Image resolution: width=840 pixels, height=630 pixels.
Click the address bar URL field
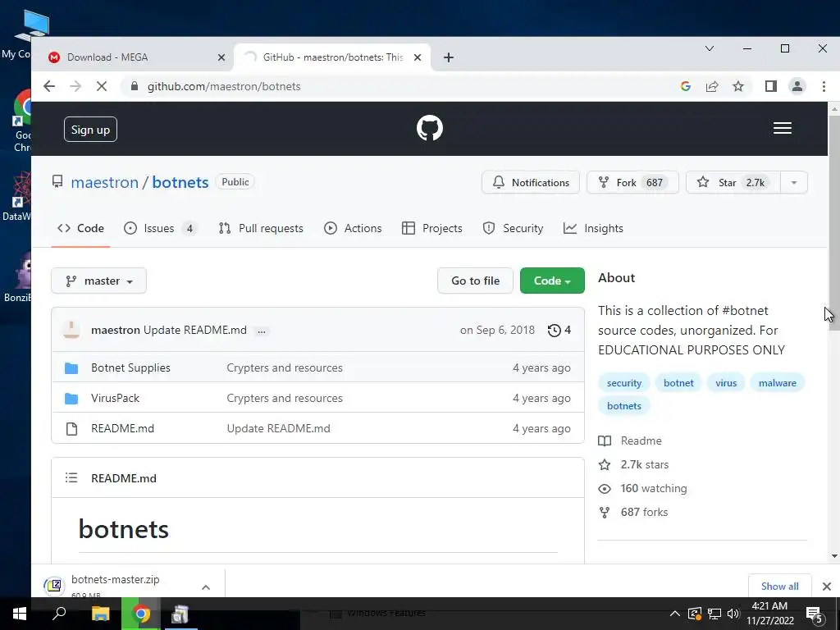pos(396,86)
